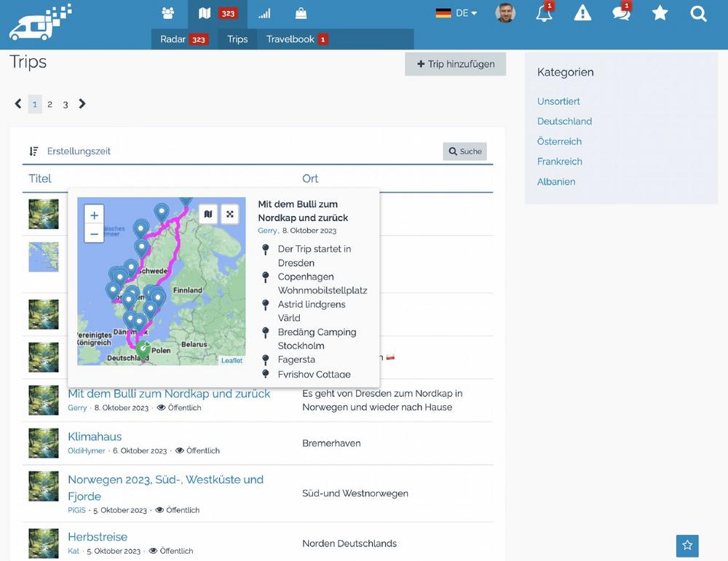The height and width of the screenshot is (561, 728).
Task: Click the favorites star in header
Action: tap(660, 13)
